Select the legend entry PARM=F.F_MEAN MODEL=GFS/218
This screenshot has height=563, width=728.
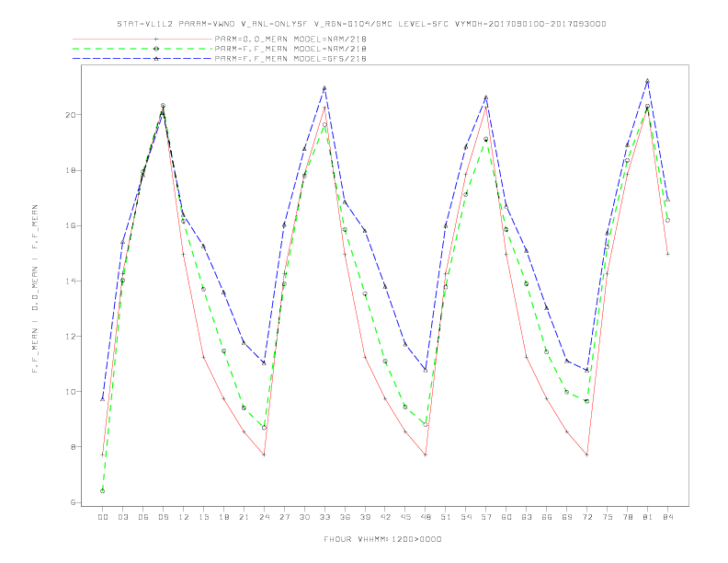290,59
